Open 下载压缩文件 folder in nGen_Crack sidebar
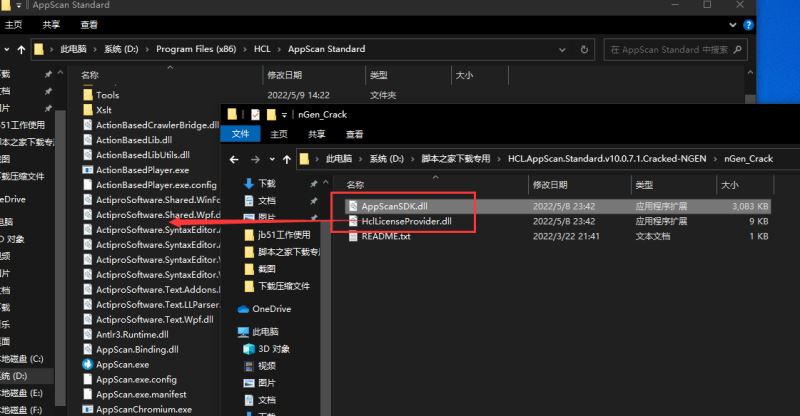Viewport: 800px width, 416px height. (284, 286)
